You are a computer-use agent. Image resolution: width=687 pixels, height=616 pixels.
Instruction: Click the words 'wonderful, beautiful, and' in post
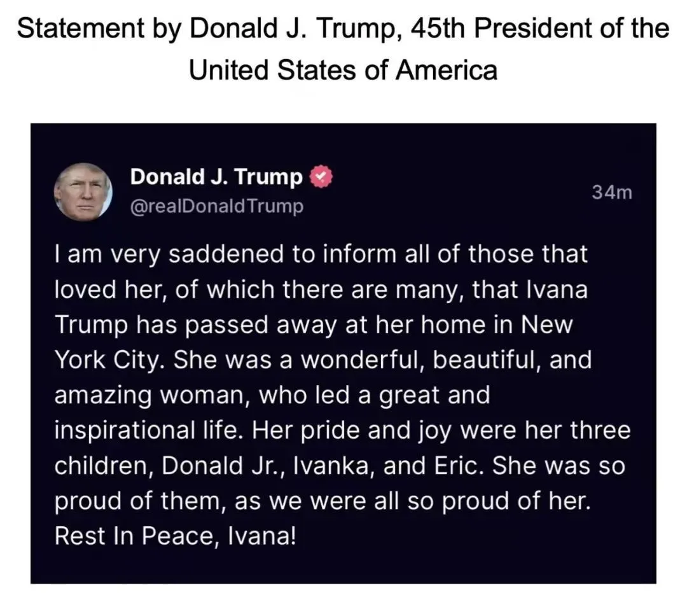click(446, 360)
